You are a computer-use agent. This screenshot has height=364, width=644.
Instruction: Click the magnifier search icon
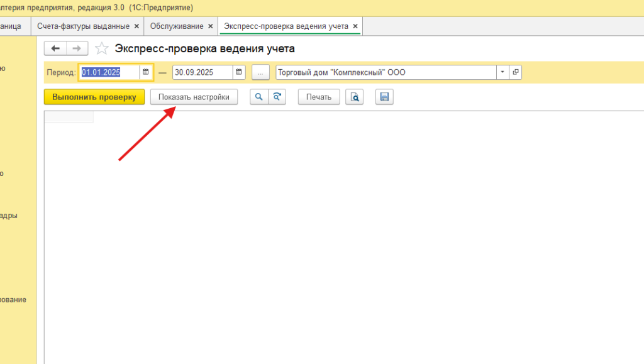pos(258,97)
